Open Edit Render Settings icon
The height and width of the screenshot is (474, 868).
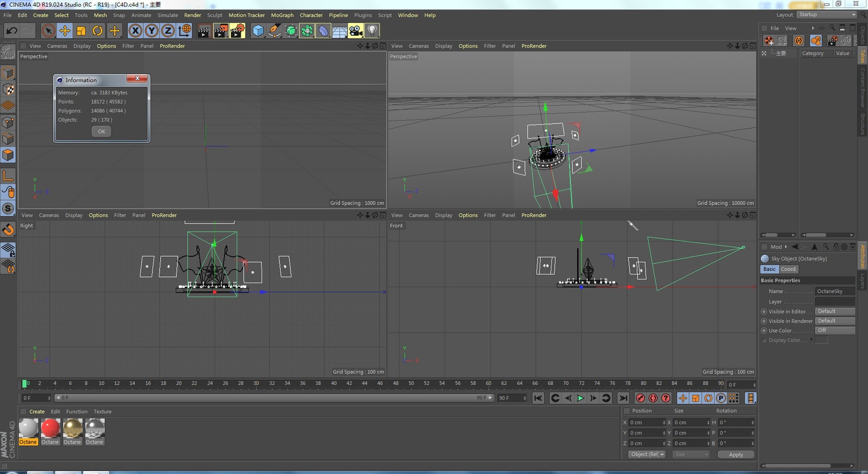[237, 31]
